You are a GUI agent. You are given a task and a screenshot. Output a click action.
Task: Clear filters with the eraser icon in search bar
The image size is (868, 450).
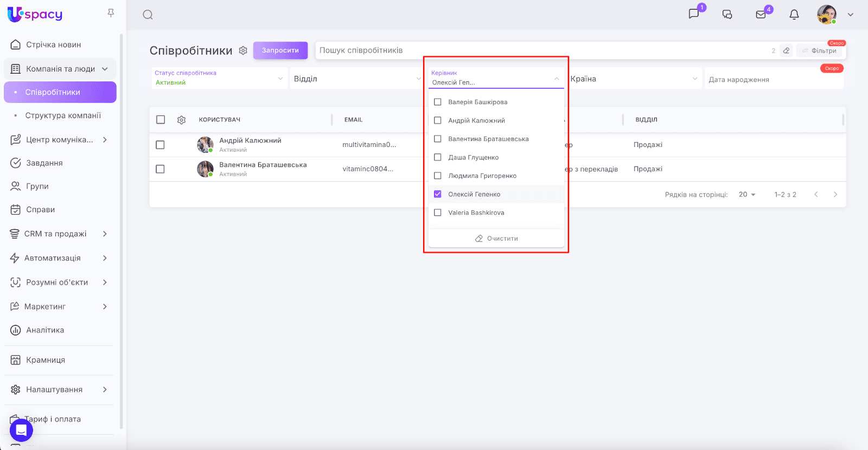pos(786,50)
